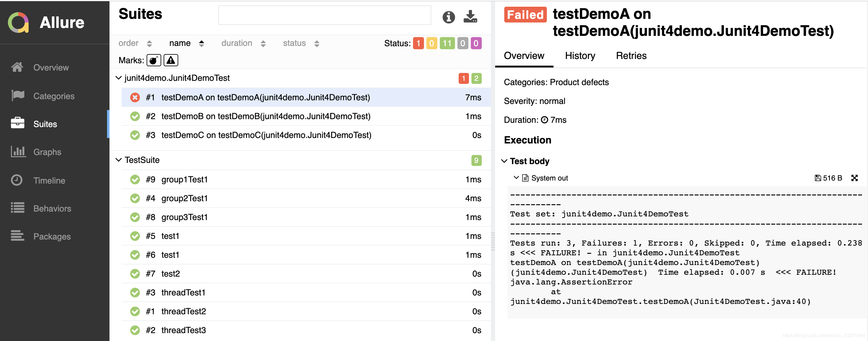Screen dimensions: 868x341
Task: Open Behaviors list in sidebar
Action: (52, 208)
